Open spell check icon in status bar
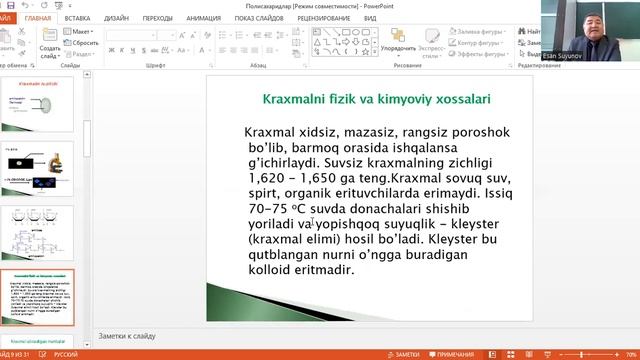This screenshot has height=360, width=640. click(x=42, y=354)
